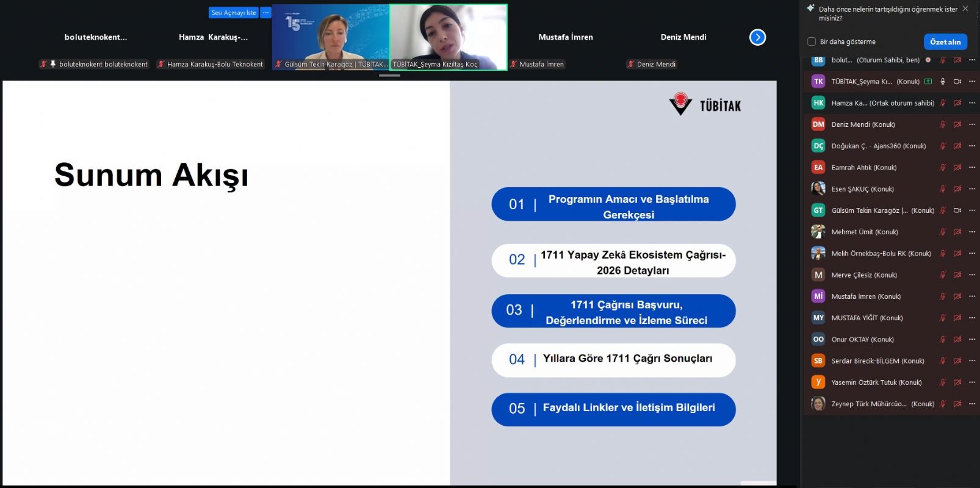Viewport: 980px width, 488px height.
Task: Click muted mic icon for Serdar Birecik-BİLGEM
Action: tap(943, 361)
